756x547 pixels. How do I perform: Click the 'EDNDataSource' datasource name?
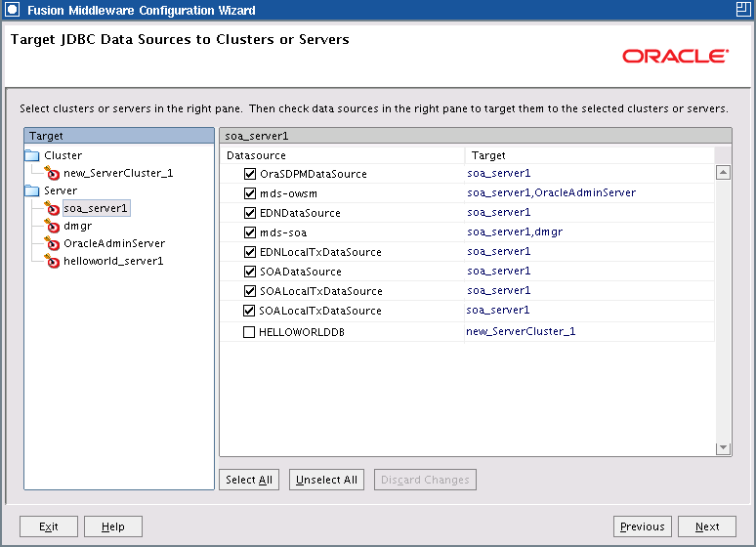(300, 213)
